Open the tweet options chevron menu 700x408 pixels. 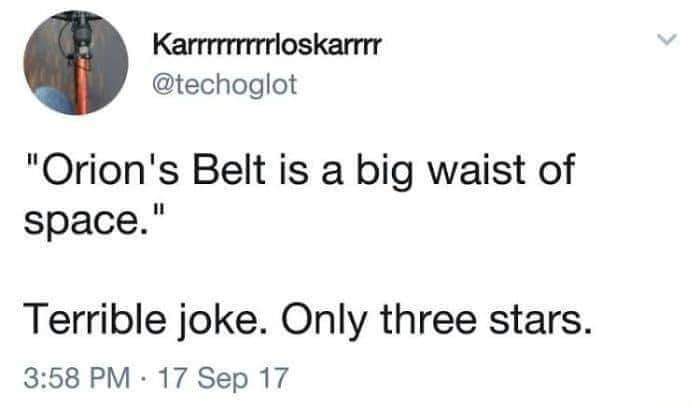667,39
